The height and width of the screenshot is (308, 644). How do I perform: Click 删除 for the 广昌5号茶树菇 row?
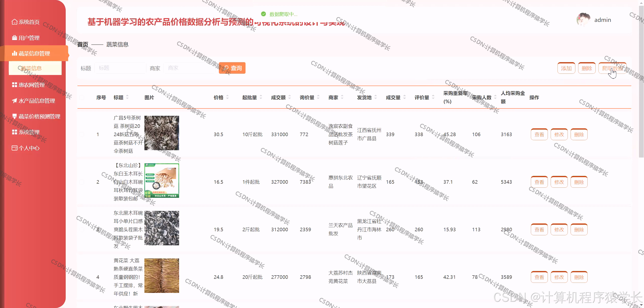coord(579,134)
